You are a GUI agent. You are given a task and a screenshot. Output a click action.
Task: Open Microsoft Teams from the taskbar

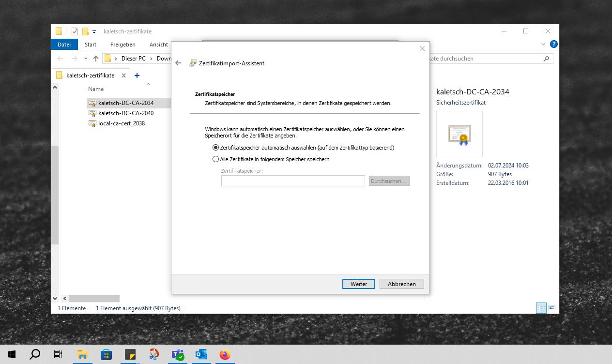click(x=178, y=354)
